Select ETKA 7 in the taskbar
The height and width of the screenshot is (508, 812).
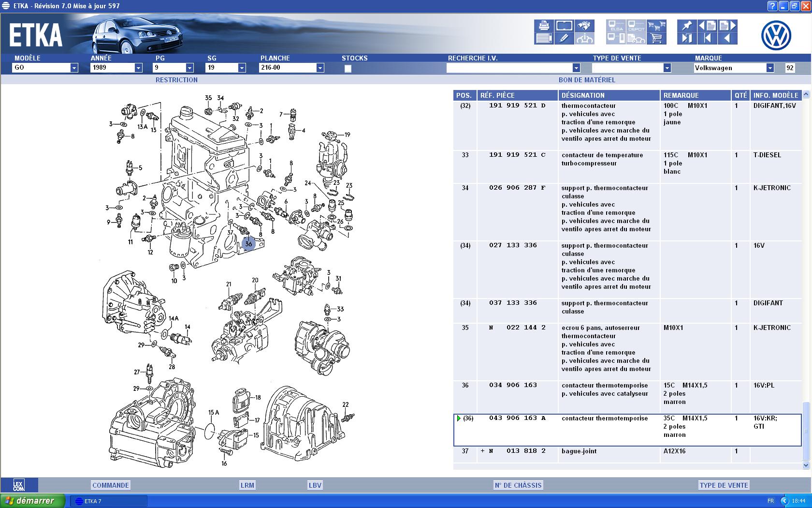(x=108, y=501)
